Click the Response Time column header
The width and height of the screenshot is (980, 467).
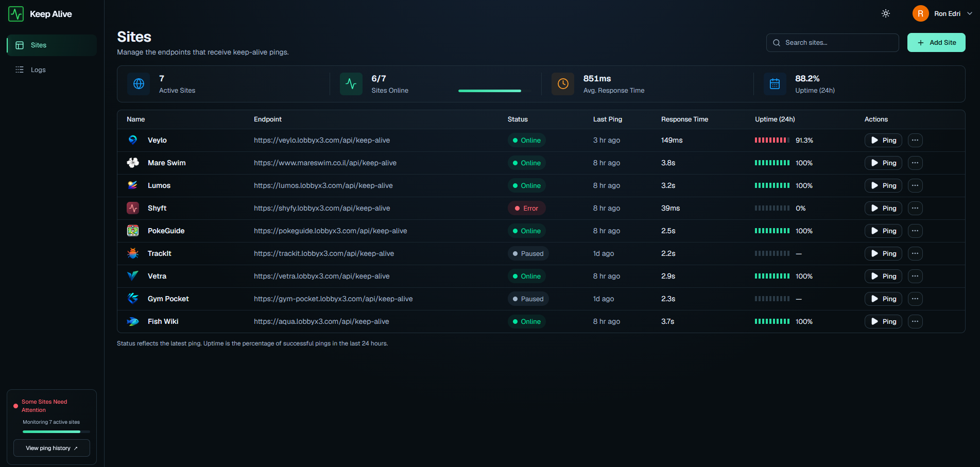(684, 119)
